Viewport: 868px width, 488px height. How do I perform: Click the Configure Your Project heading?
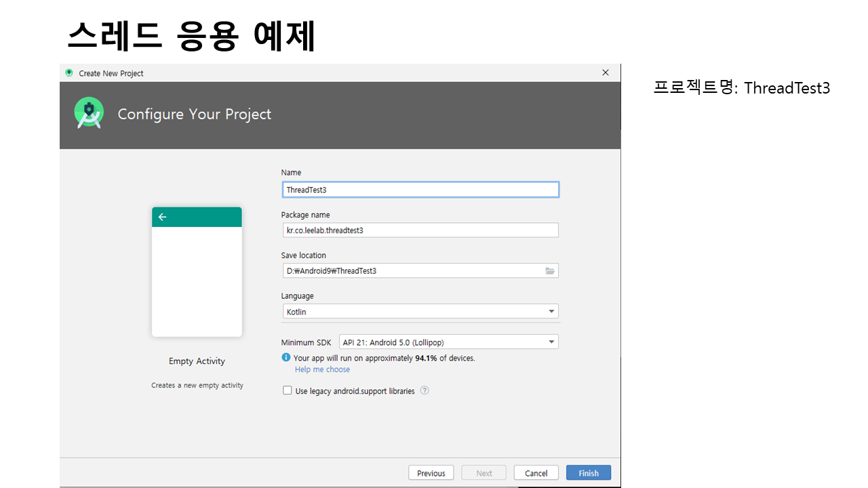(x=195, y=114)
